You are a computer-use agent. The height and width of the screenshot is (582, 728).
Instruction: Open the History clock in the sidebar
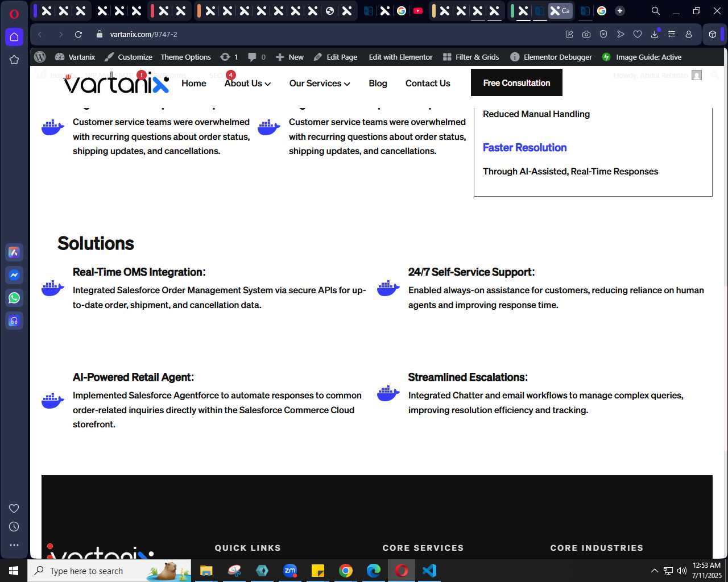(x=14, y=527)
